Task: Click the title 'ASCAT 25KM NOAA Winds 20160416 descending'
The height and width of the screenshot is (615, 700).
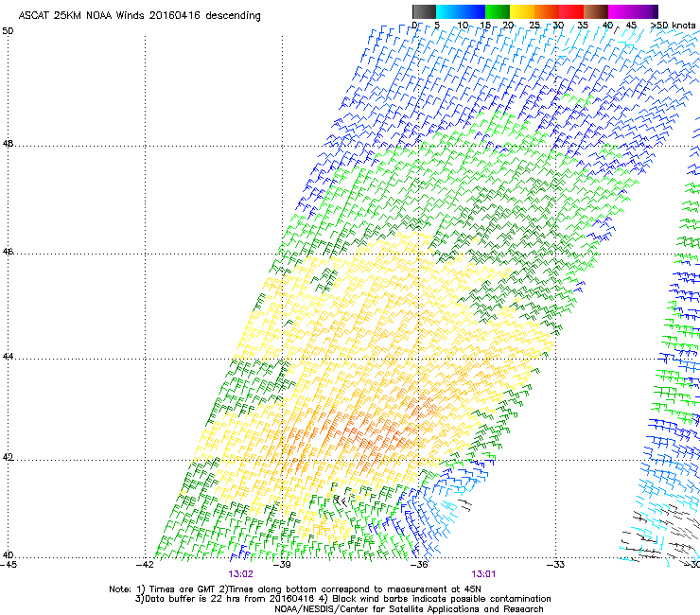Action: 139,16
